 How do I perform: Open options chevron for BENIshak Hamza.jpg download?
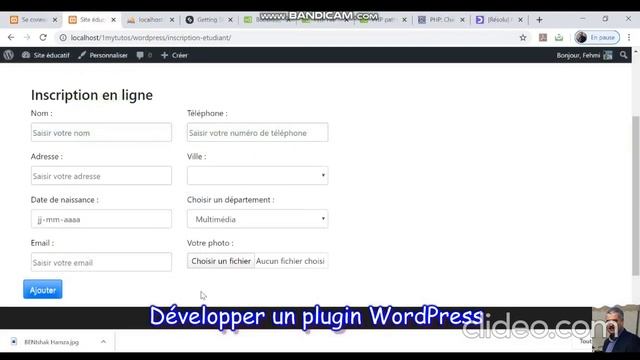tap(103, 342)
